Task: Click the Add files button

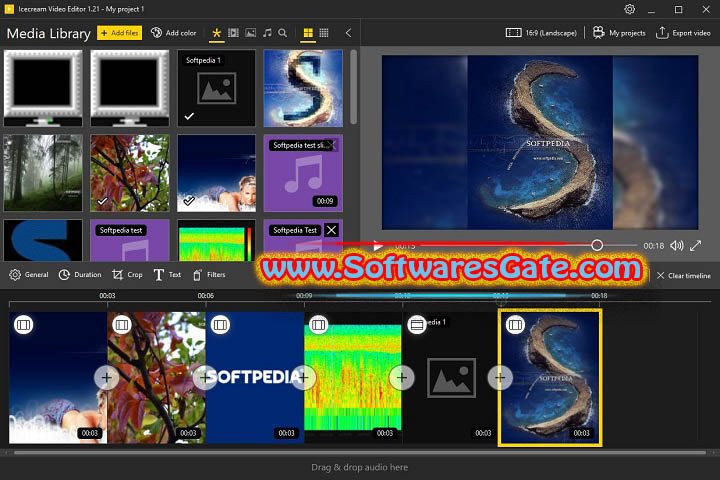Action: coord(119,33)
